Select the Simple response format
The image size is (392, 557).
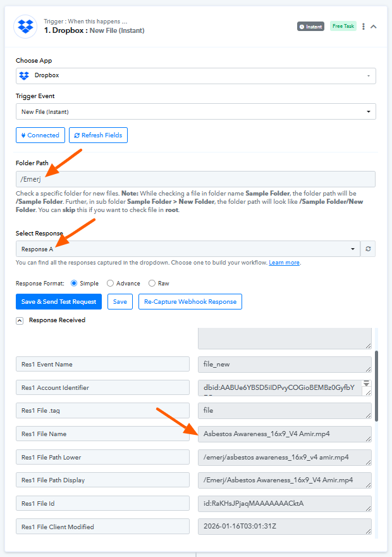tap(75, 284)
